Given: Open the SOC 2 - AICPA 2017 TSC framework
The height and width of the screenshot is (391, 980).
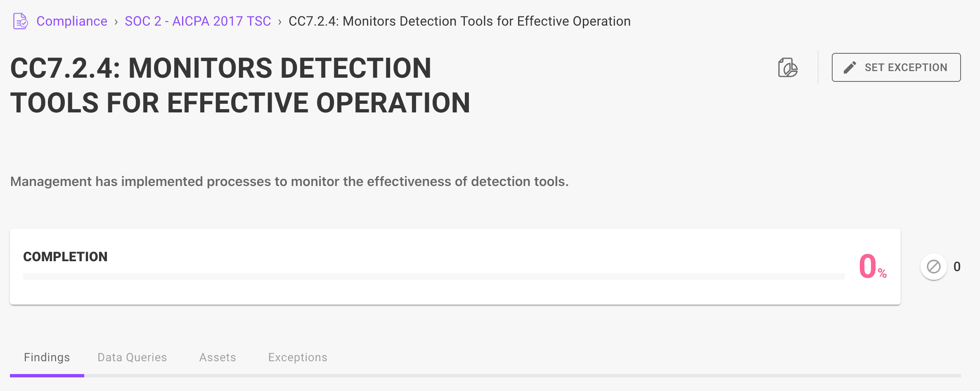Looking at the screenshot, I should point(198,21).
